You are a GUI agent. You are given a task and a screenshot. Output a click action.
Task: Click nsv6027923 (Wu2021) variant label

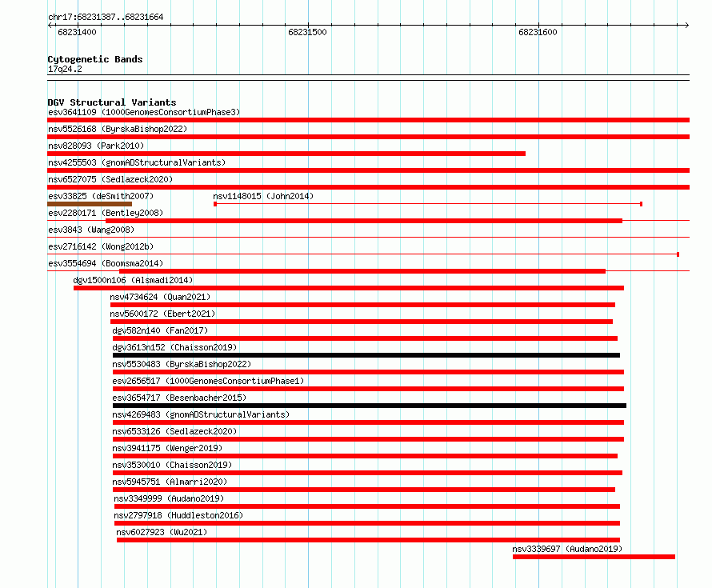point(162,532)
